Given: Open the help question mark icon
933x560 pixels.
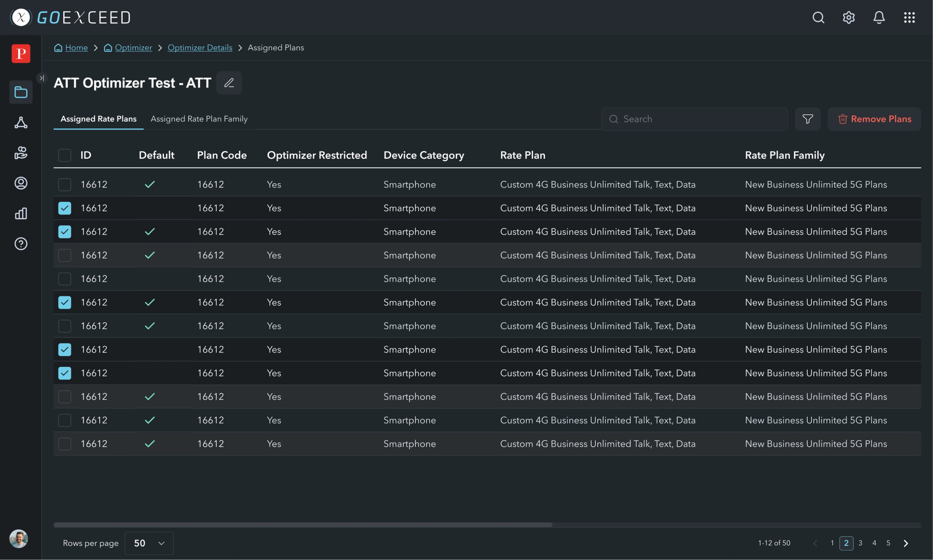Looking at the screenshot, I should pyautogui.click(x=21, y=244).
